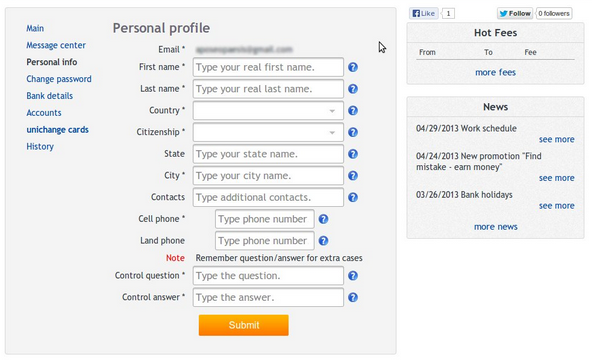Expand the Country dropdown

268,111
